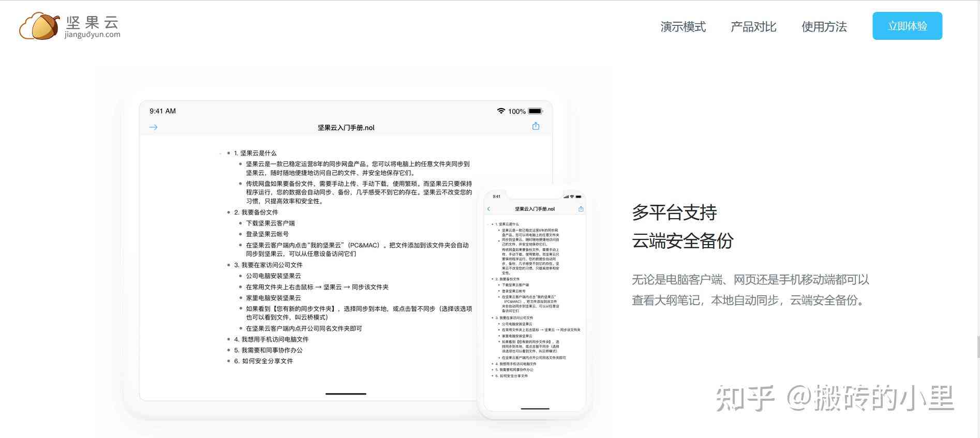This screenshot has height=438, width=980.
Task: Select outline item 1. 坚果云是什么
Action: (255, 153)
